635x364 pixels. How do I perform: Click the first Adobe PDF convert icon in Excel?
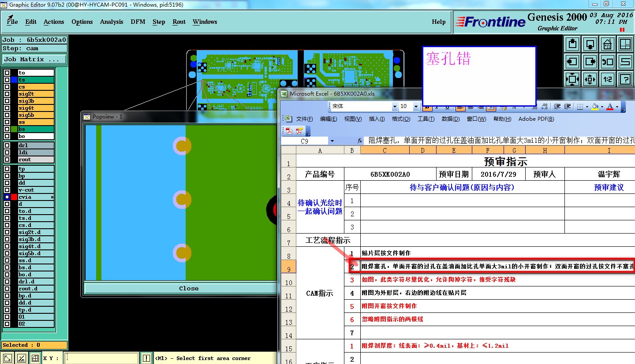(x=289, y=131)
